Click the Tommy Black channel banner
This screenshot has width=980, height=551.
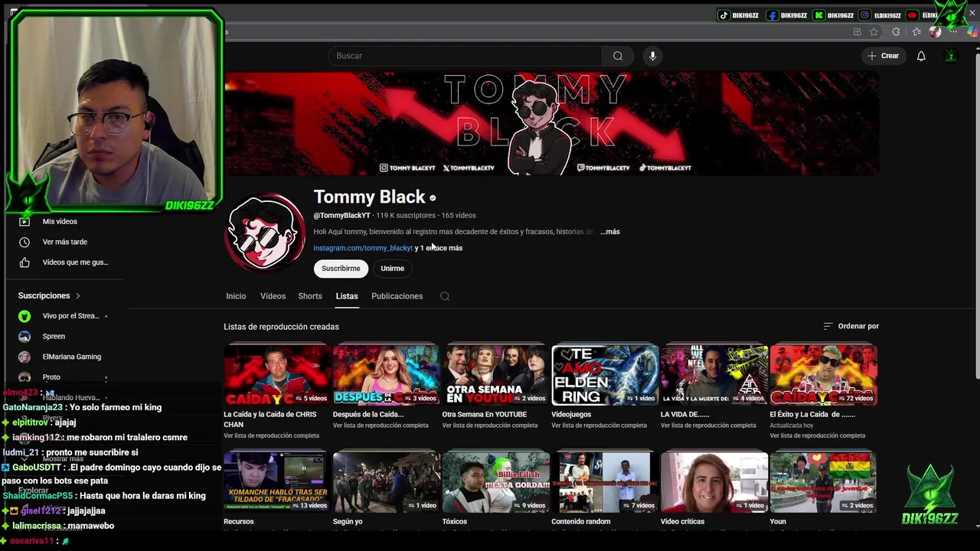[x=551, y=124]
